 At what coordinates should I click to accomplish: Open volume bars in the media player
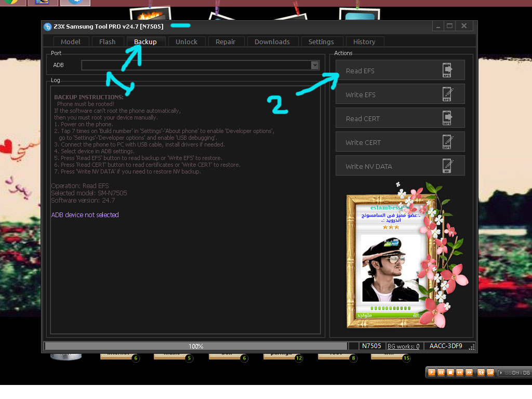490,372
